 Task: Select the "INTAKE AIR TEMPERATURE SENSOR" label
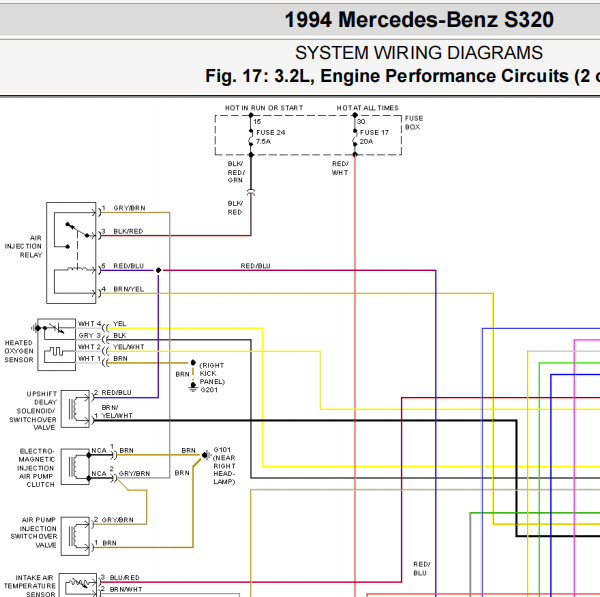[30, 586]
